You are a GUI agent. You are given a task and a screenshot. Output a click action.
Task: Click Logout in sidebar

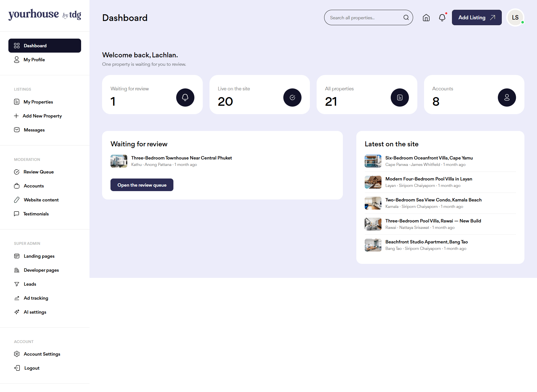click(x=45, y=368)
